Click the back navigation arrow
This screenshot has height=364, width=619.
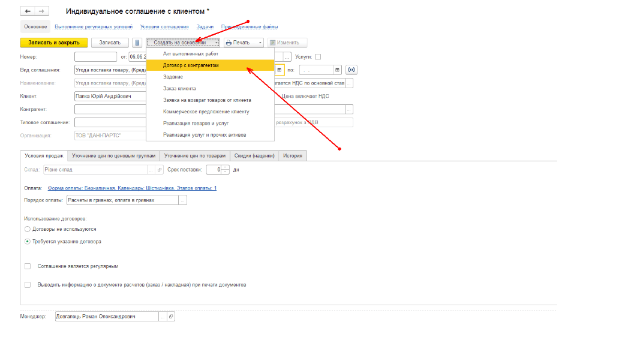tap(28, 11)
